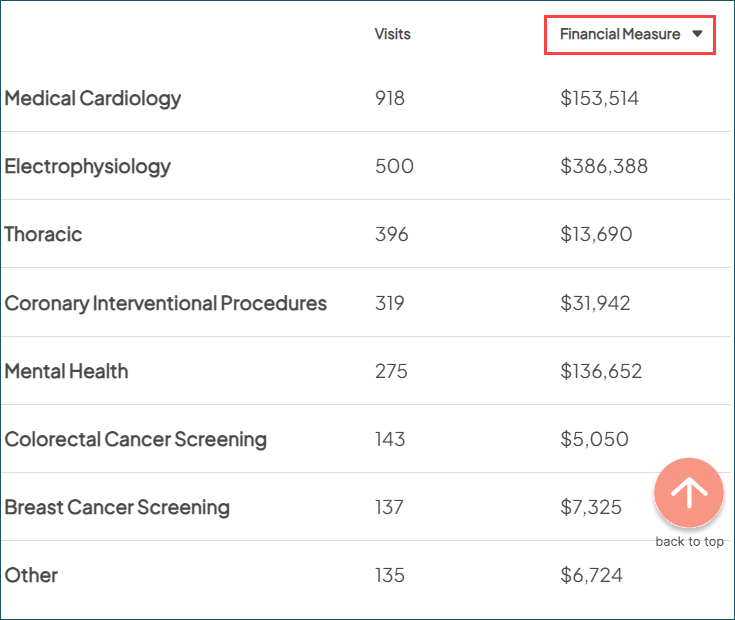Click the 'back to top' text label
Viewport: 735px width, 620px height.
click(689, 542)
